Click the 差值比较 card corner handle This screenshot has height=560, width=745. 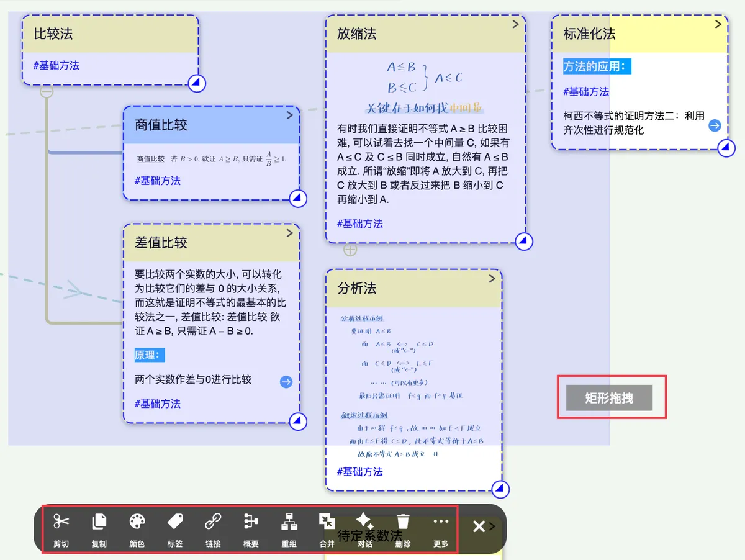(x=299, y=421)
